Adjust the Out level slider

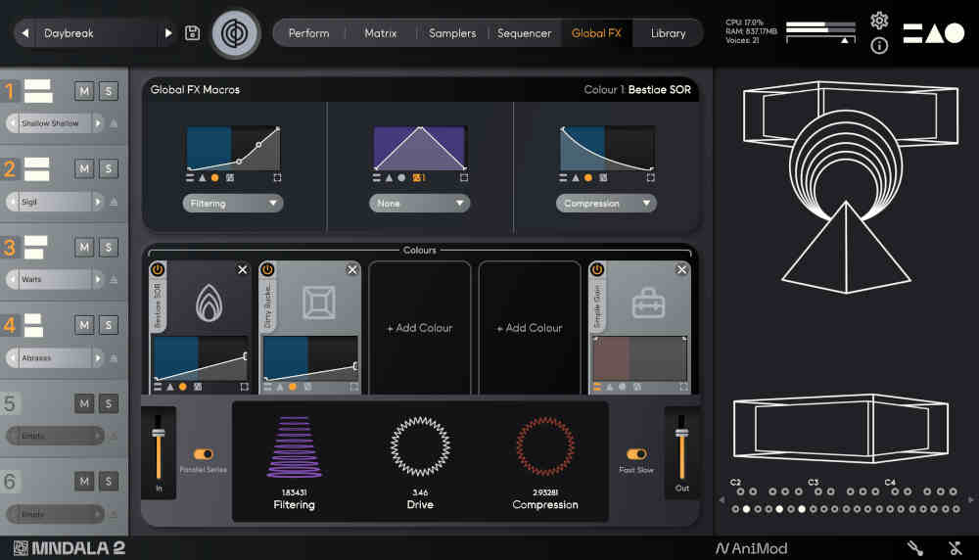tap(682, 434)
